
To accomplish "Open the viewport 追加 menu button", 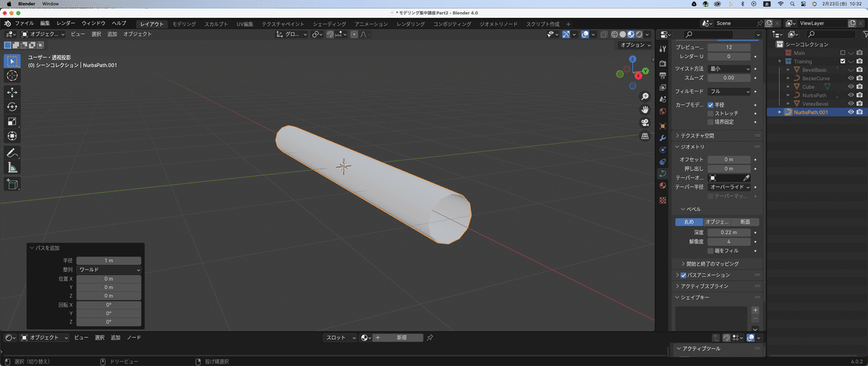I will (112, 34).
